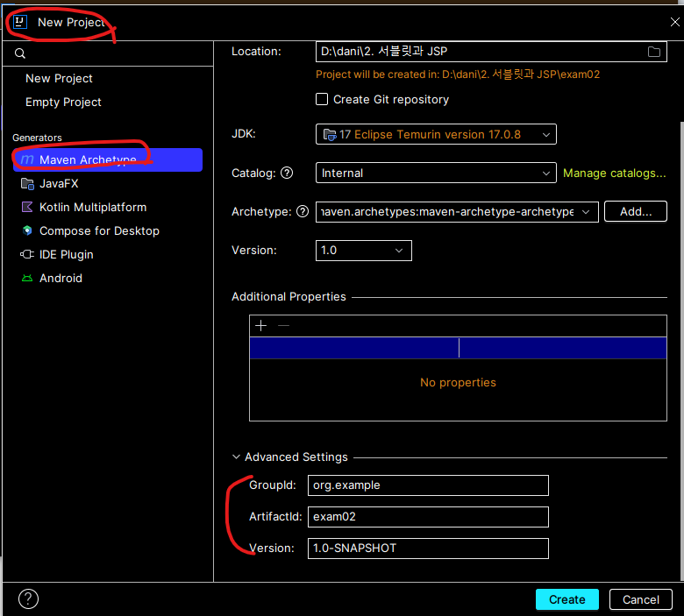Enable Create Git repository checkbox
Image resolution: width=684 pixels, height=616 pixels.
point(322,99)
